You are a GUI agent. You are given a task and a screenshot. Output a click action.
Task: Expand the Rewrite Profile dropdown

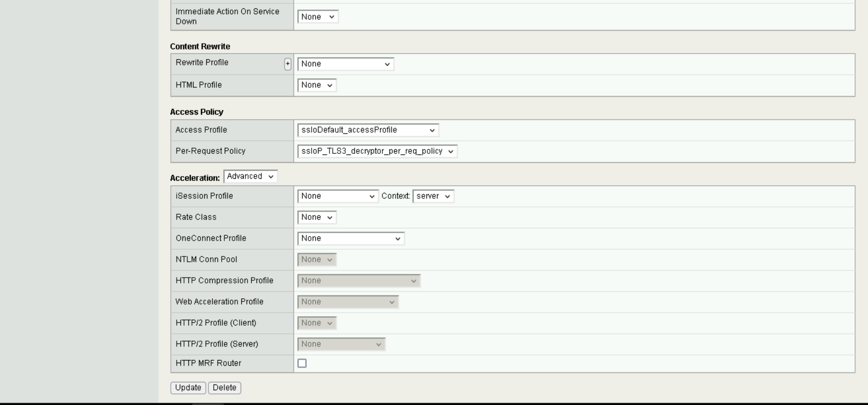tap(345, 64)
